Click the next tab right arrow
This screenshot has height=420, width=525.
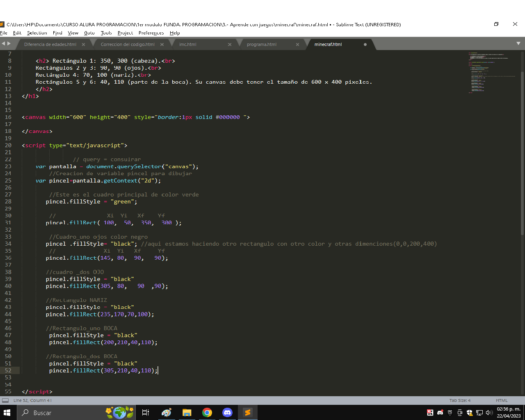tap(9, 43)
